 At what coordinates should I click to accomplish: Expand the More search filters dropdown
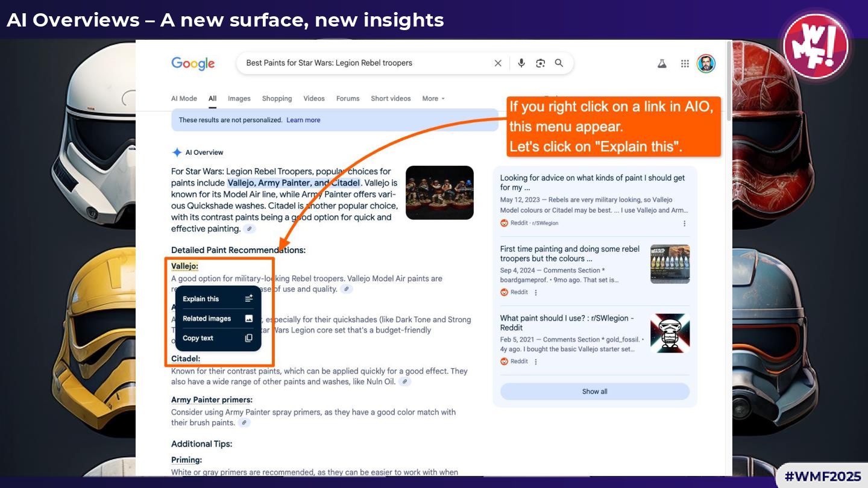pyautogui.click(x=433, y=99)
